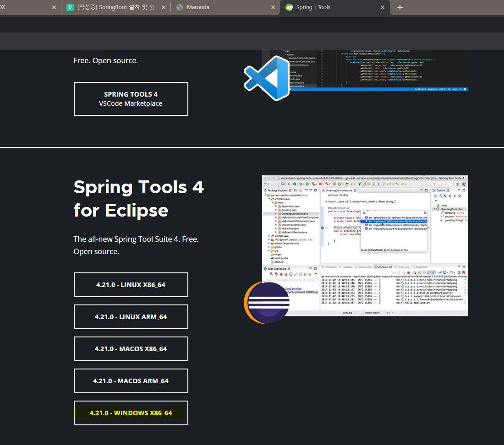Open Spring Tools 4 VSCode Marketplace button
This screenshot has height=445, width=504.
click(131, 99)
